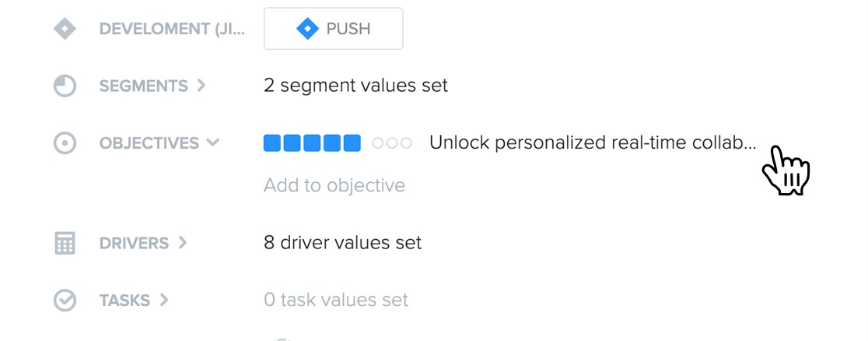Viewport: 868px width, 341px height.
Task: Click the Segments pie chart icon
Action: [x=65, y=86]
